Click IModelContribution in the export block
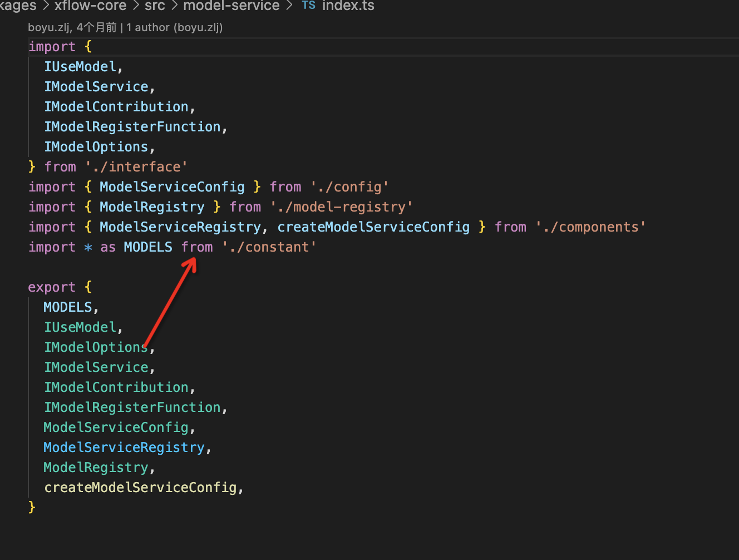Screen dimensions: 739x560 (116, 387)
